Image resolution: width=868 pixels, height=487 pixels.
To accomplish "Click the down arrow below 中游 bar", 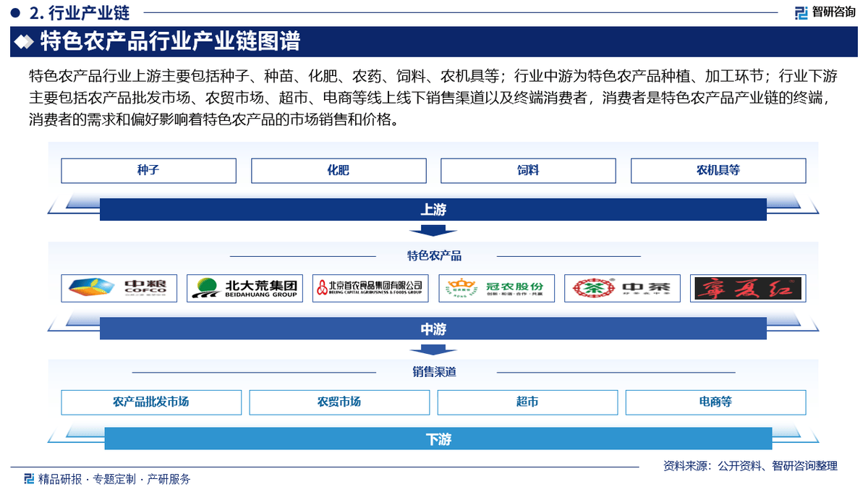I will point(433,350).
